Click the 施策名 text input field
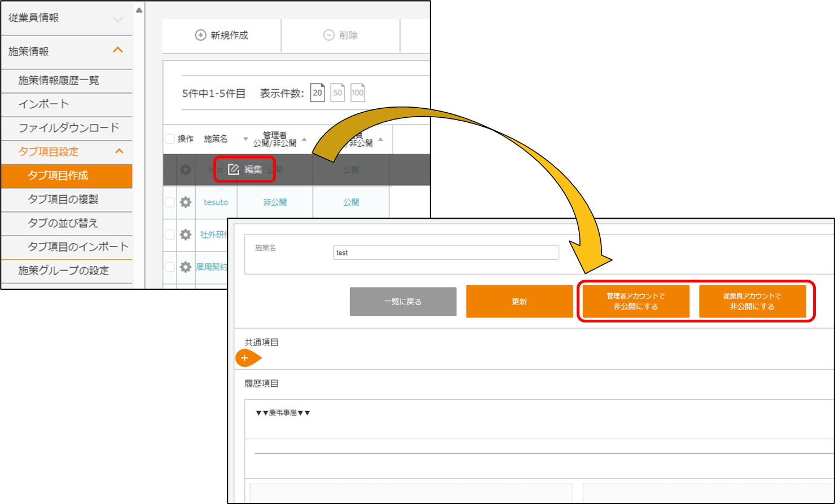 446,253
